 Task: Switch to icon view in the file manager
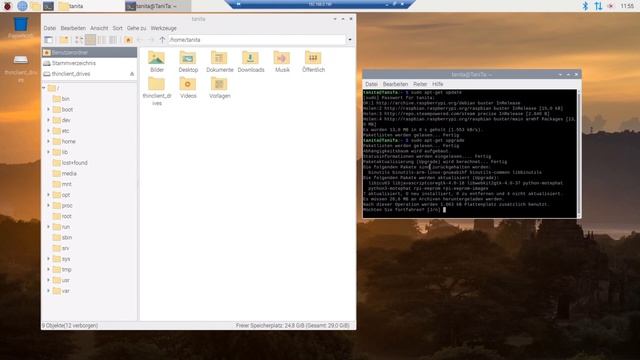point(79,40)
